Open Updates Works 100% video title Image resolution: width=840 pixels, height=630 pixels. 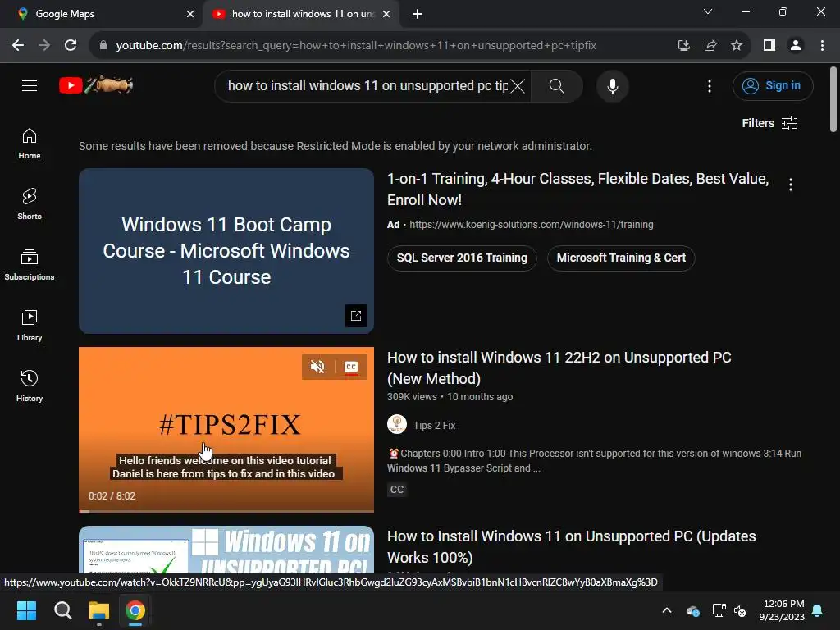[571, 547]
